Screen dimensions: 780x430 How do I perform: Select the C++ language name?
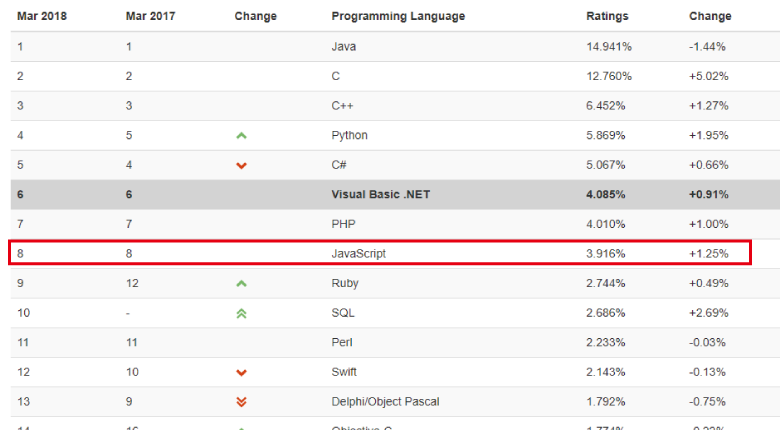click(342, 106)
